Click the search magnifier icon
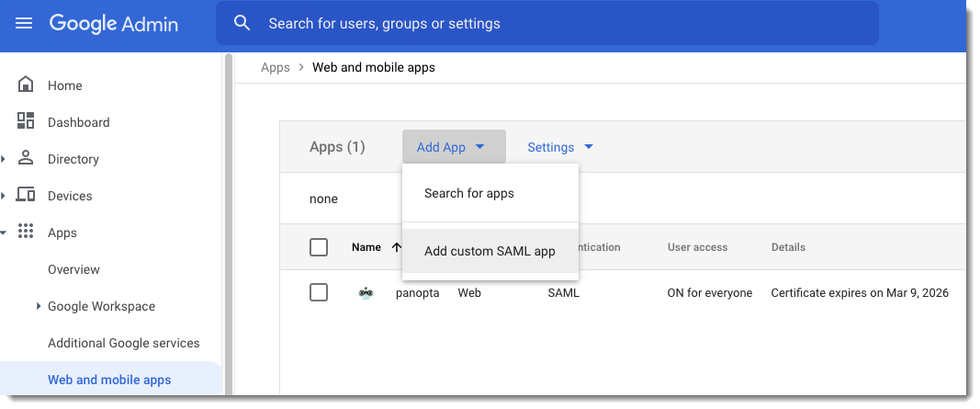 click(x=242, y=23)
